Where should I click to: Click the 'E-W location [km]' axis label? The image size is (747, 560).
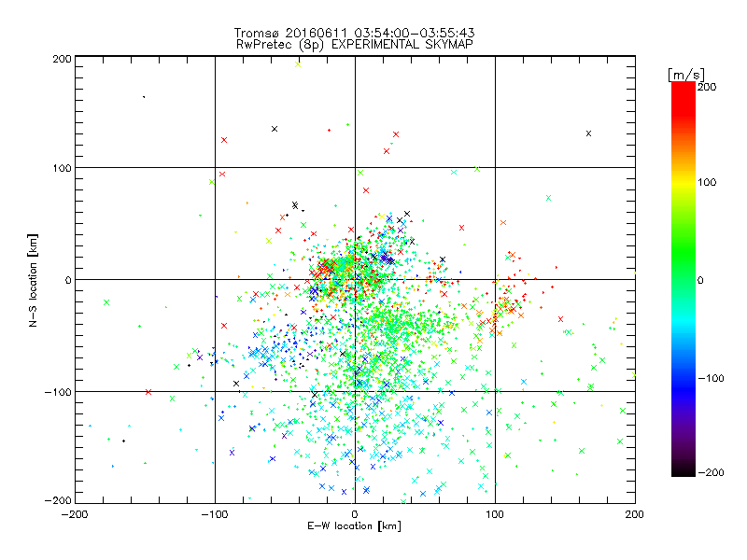tap(355, 526)
